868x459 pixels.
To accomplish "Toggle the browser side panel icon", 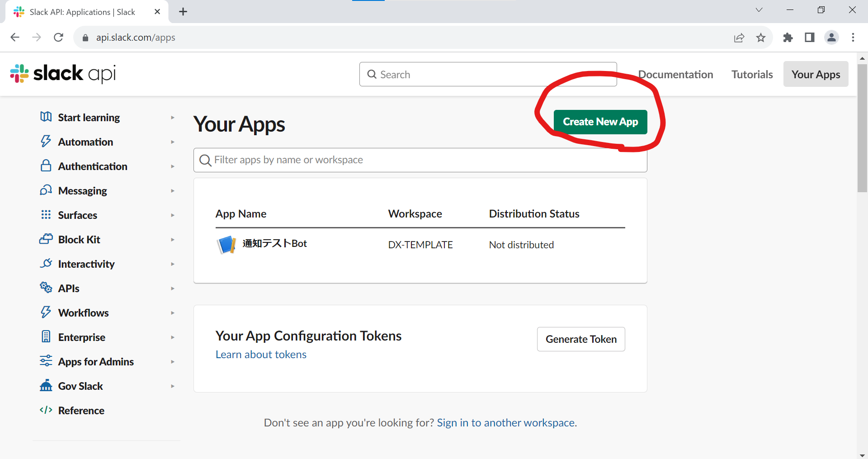I will tap(810, 38).
